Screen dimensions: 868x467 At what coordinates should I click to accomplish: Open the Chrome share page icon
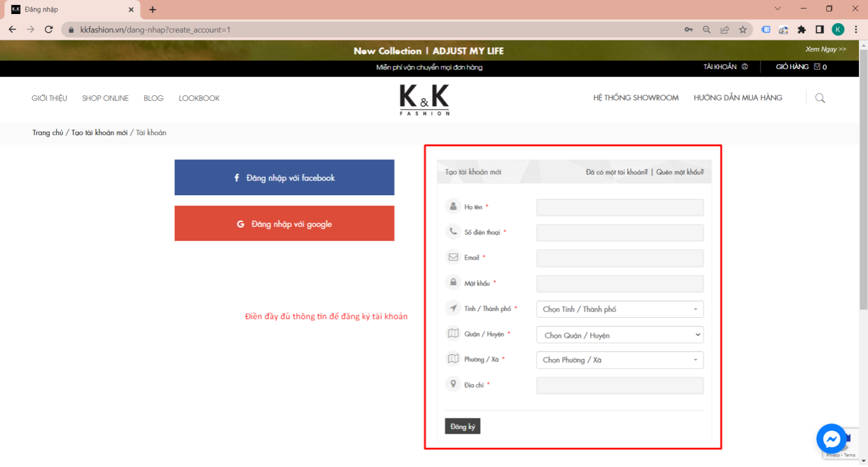(725, 29)
